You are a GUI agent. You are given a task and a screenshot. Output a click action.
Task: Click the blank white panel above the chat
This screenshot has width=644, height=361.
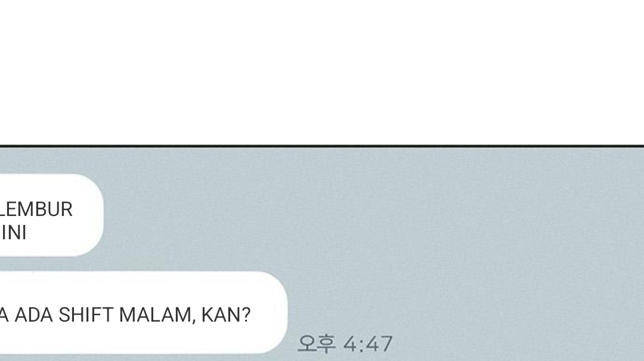coord(322,72)
